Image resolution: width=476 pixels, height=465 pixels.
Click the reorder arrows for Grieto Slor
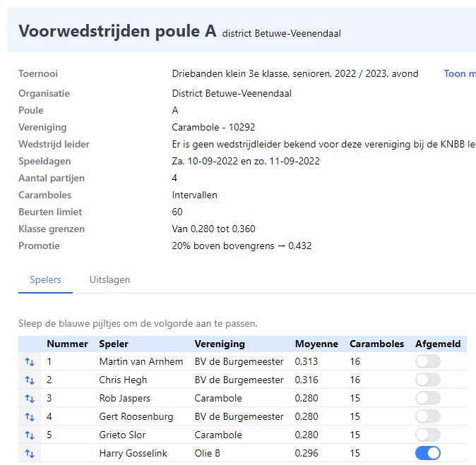[x=30, y=435]
